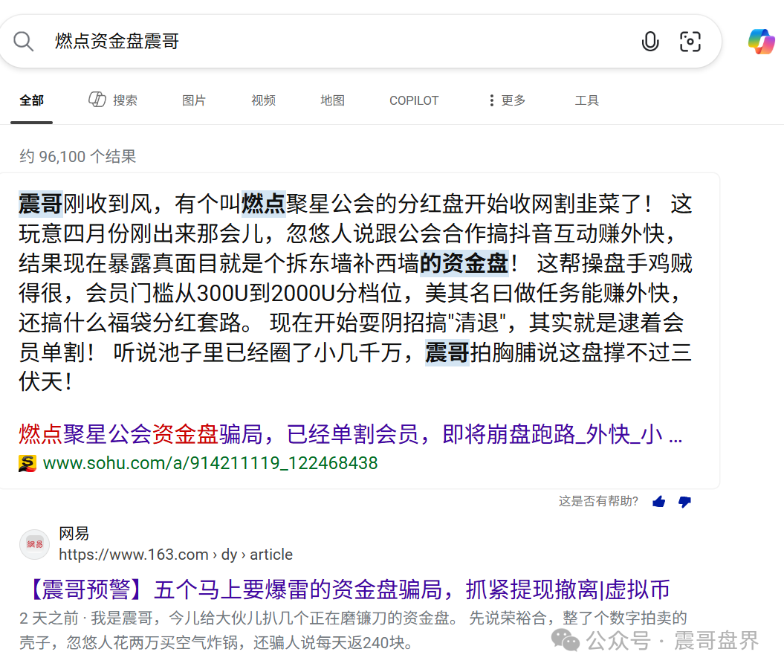Switch to 图片 results tab
The image size is (784, 672).
194,100
